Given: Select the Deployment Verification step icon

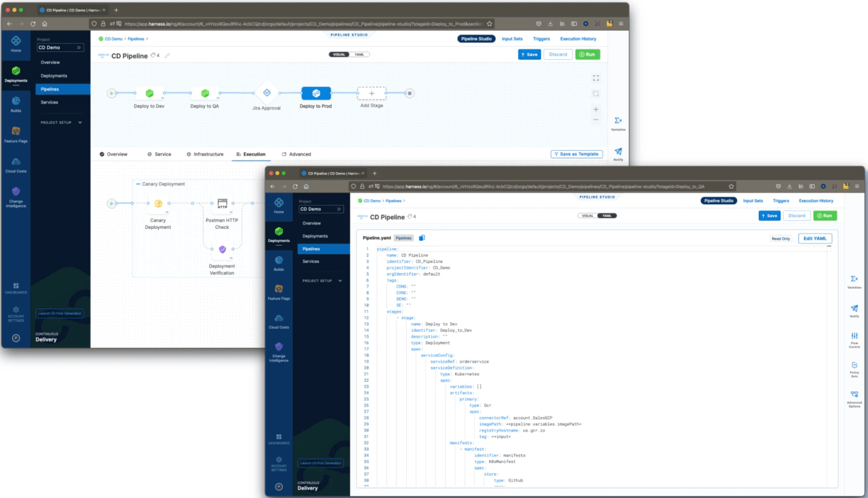Looking at the screenshot, I should pos(222,249).
